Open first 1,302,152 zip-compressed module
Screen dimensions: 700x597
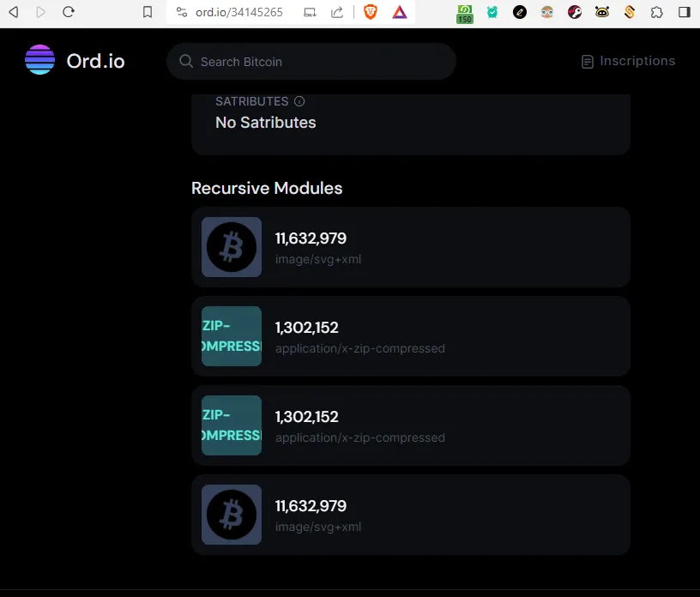[x=411, y=336]
